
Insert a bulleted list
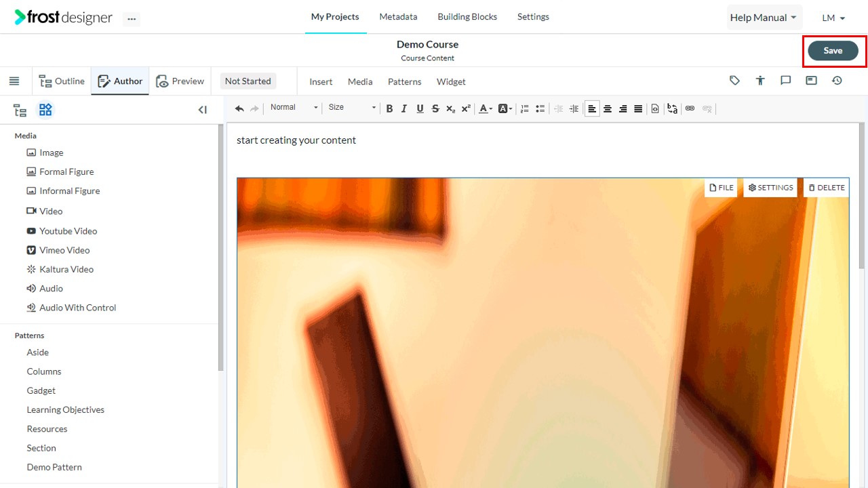pyautogui.click(x=540, y=108)
